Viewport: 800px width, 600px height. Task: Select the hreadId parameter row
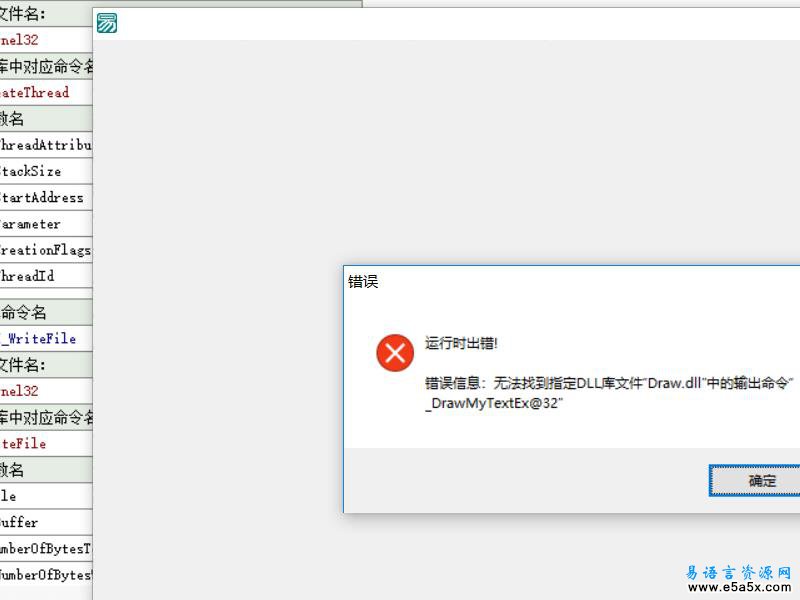coord(46,276)
